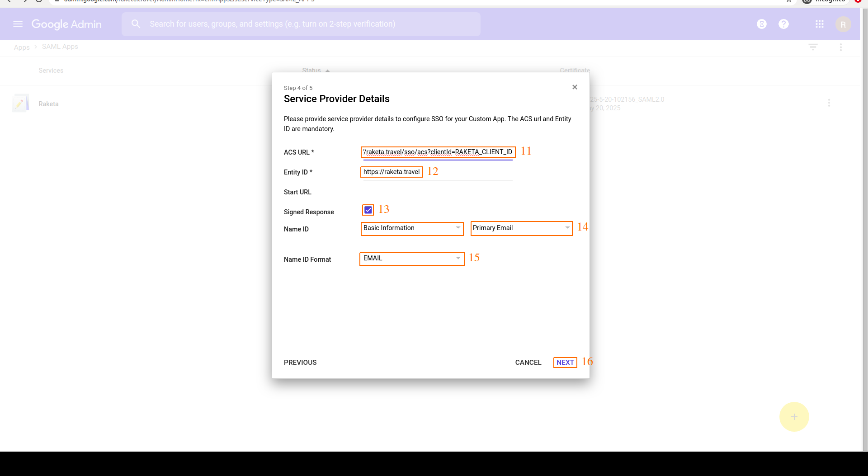Click the Raketa app icon
Image resolution: width=868 pixels, height=476 pixels.
point(20,104)
